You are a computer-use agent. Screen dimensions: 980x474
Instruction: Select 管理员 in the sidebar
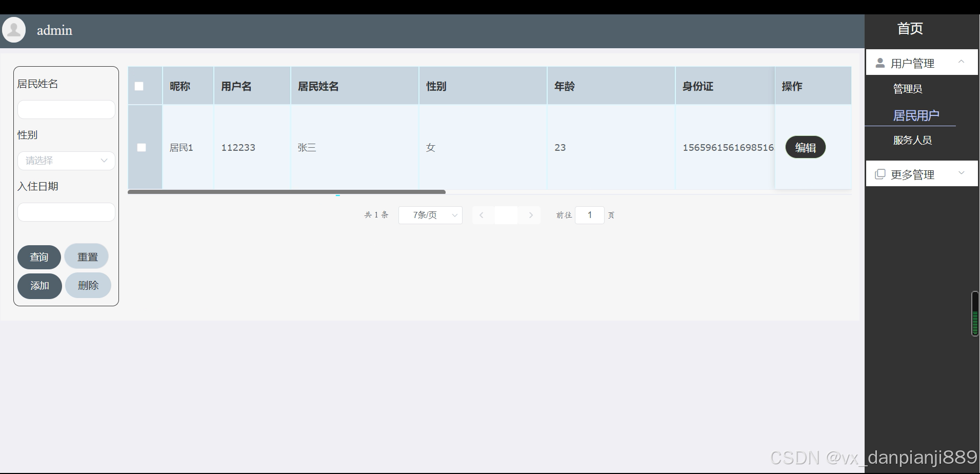point(908,89)
